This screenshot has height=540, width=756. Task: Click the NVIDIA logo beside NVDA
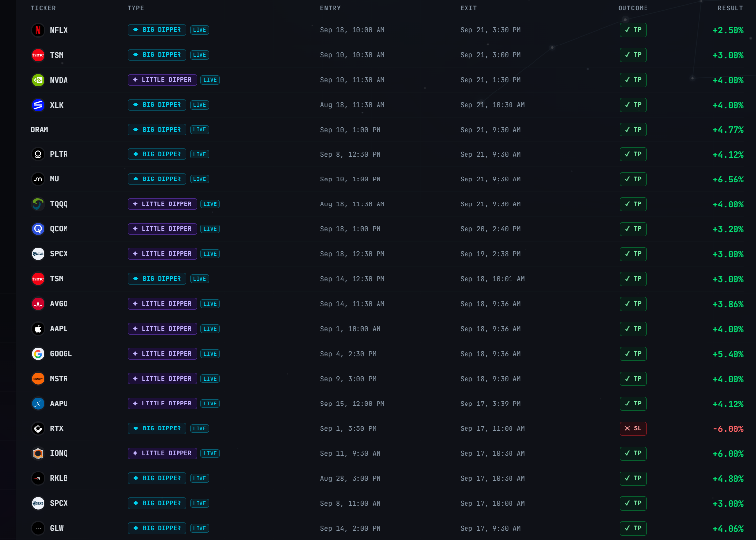tap(38, 80)
